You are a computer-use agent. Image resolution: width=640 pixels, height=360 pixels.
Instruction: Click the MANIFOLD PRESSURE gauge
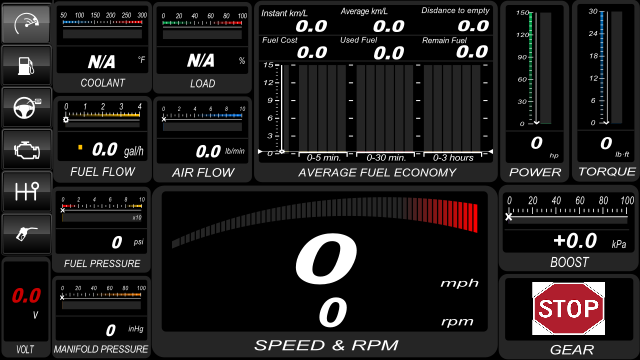tap(102, 317)
